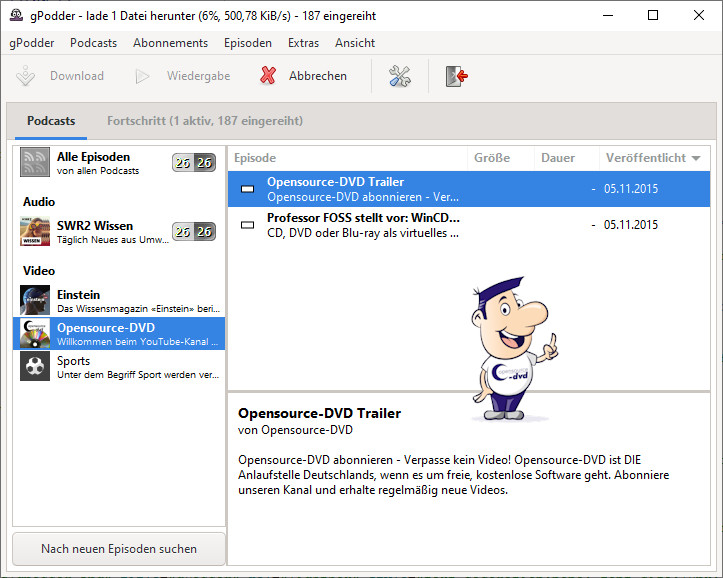Click episode counter badge beside Alle Episoden
723x578 pixels.
tap(194, 162)
